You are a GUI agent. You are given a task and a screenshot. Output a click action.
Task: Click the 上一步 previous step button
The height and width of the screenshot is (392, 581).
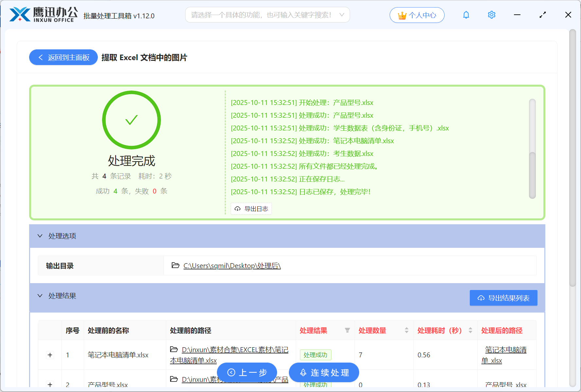247,372
